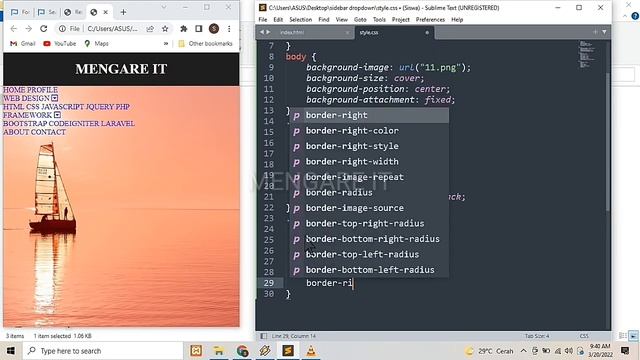This screenshot has height=360, width=640.
Task: Open Chrome taskbar icon
Action: pos(242,351)
